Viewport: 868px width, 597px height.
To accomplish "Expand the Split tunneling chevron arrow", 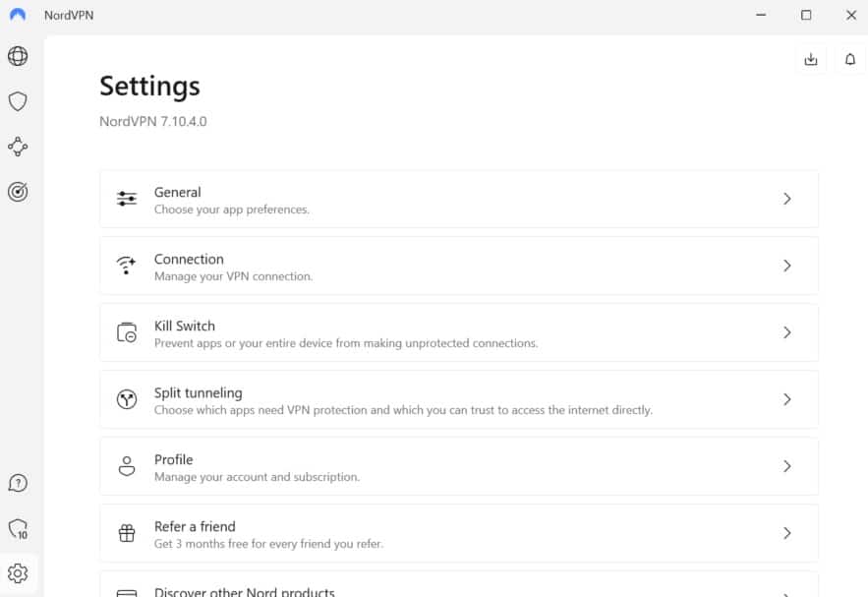I will pyautogui.click(x=787, y=399).
